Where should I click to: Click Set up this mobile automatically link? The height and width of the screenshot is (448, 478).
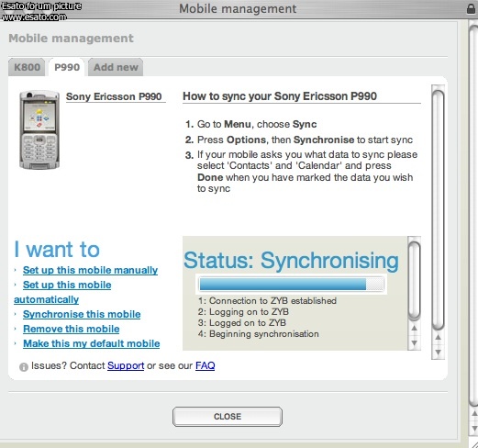click(x=62, y=292)
